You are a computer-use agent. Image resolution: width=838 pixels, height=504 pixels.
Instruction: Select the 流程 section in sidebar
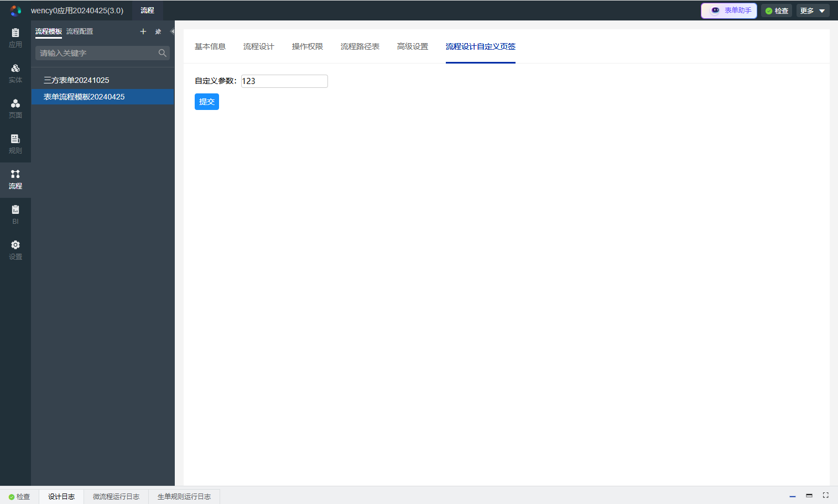[15, 180]
